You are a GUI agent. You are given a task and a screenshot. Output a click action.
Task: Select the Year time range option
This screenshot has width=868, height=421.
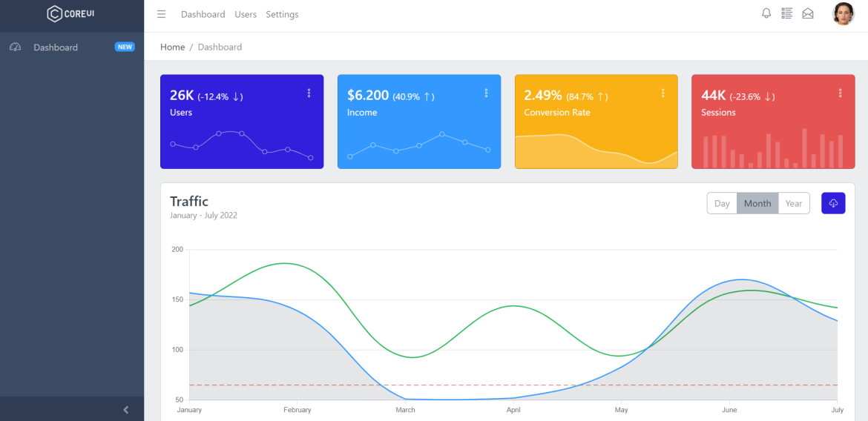[794, 203]
